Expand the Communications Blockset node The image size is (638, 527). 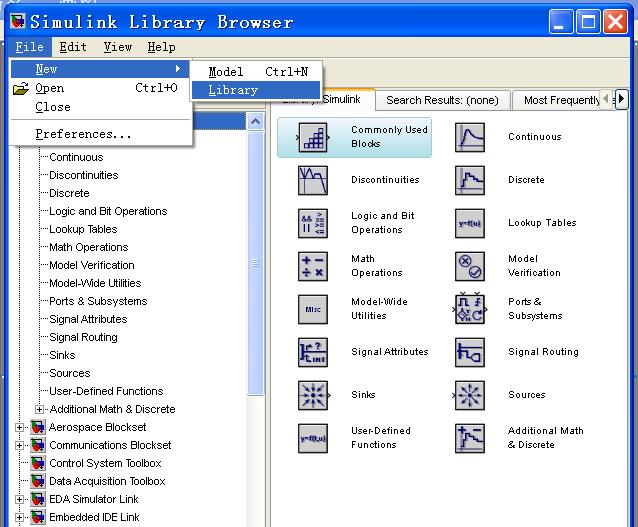(x=19, y=445)
